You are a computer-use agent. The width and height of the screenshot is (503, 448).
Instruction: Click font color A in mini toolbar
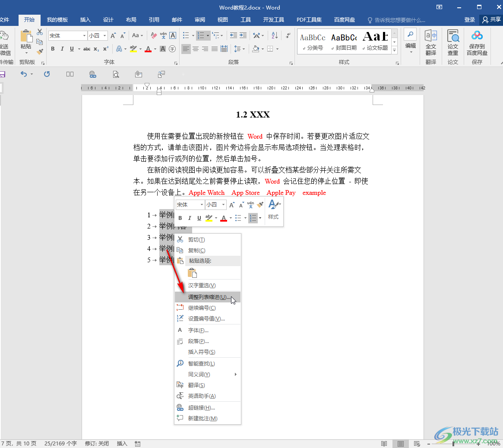pos(224,218)
